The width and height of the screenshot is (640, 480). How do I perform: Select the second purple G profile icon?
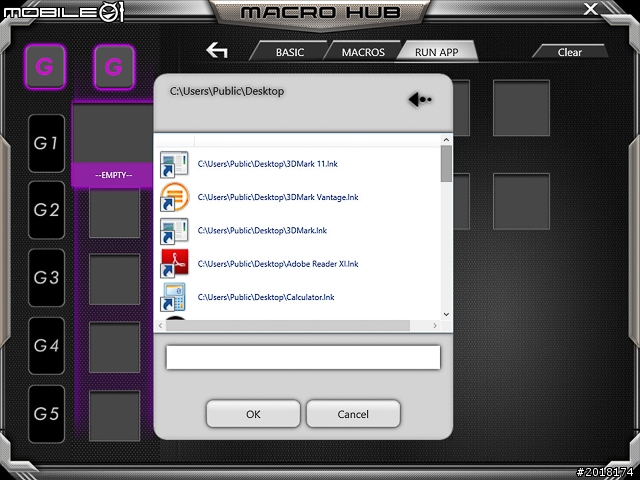point(114,67)
